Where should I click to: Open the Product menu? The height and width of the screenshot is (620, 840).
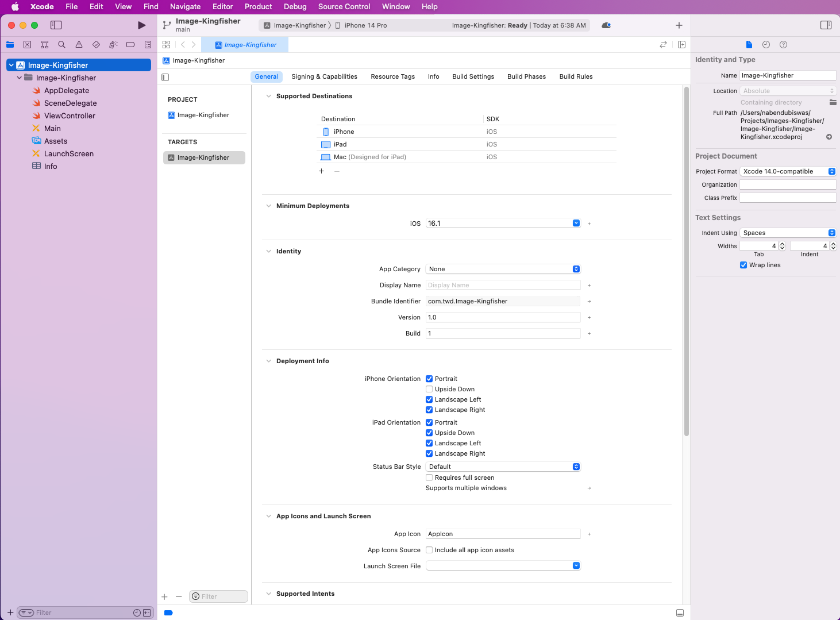(258, 6)
